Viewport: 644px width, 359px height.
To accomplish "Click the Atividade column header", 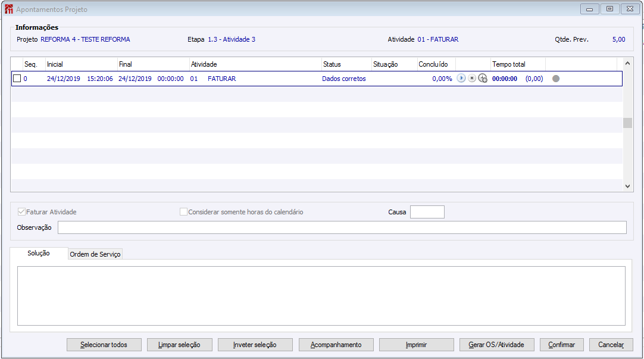I will point(255,64).
